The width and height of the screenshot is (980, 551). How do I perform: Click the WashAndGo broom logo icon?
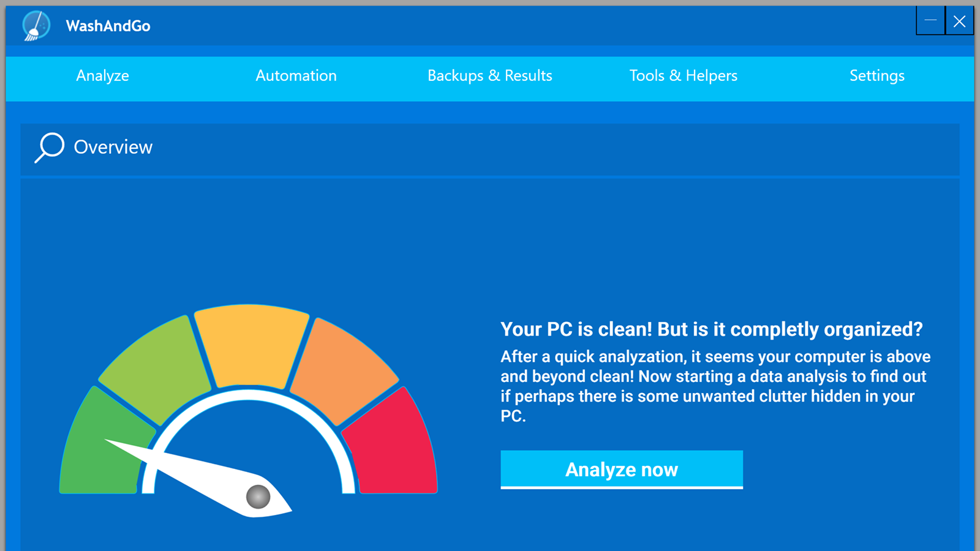tap(35, 26)
